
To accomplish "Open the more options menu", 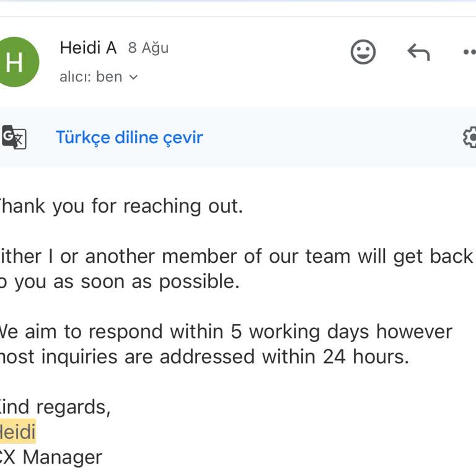I will (x=470, y=52).
